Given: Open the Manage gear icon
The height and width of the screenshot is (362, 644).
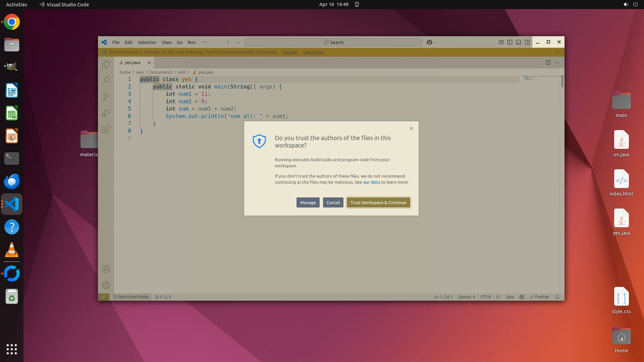Looking at the screenshot, I should (x=106, y=285).
